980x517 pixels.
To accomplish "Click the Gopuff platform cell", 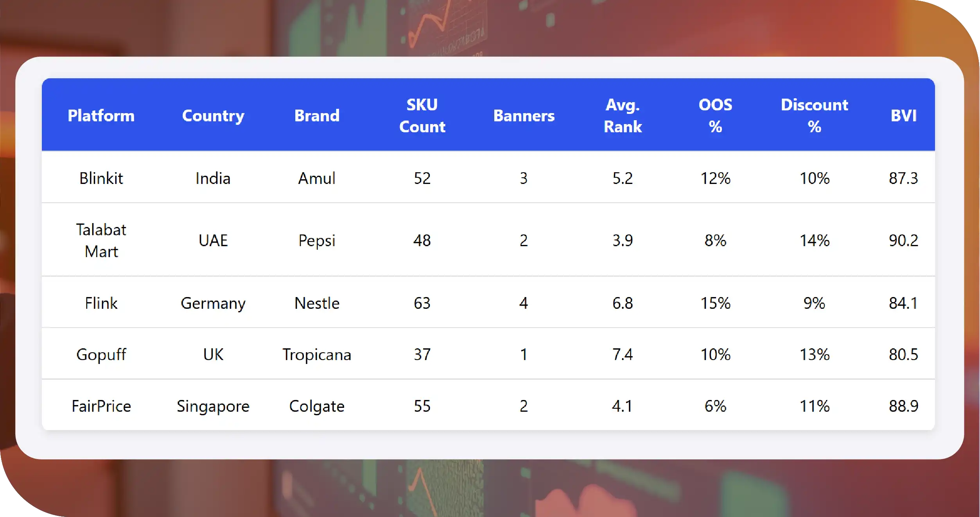I will click(x=101, y=355).
